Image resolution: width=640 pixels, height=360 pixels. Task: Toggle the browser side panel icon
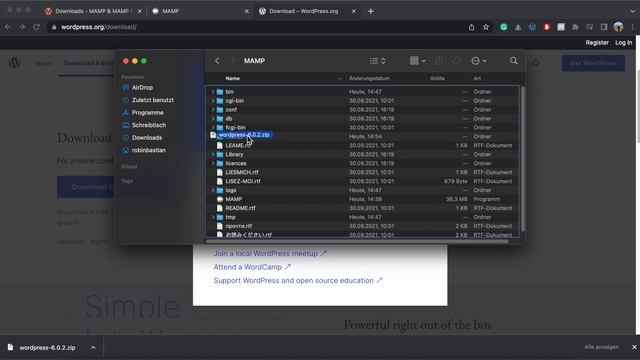604,27
